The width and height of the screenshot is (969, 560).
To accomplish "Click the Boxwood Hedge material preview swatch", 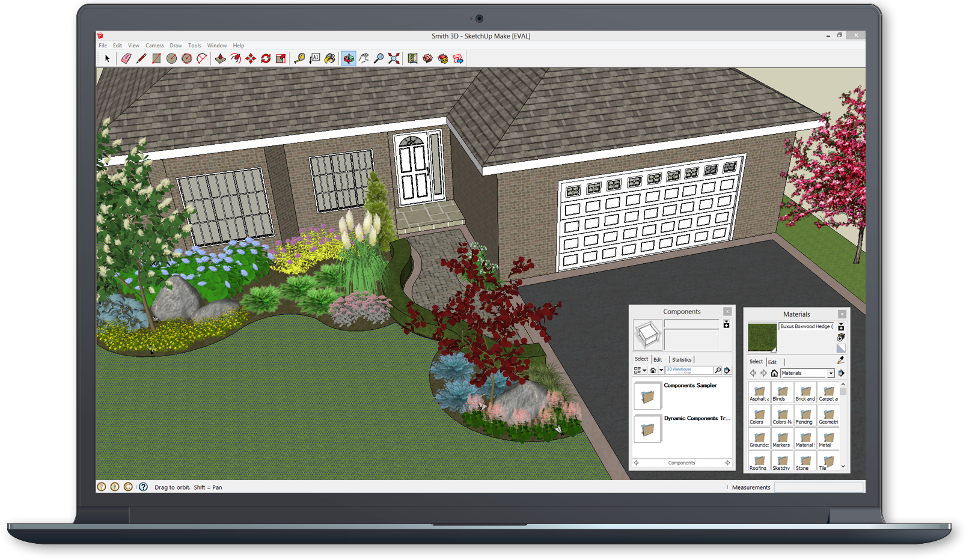I will [x=762, y=337].
